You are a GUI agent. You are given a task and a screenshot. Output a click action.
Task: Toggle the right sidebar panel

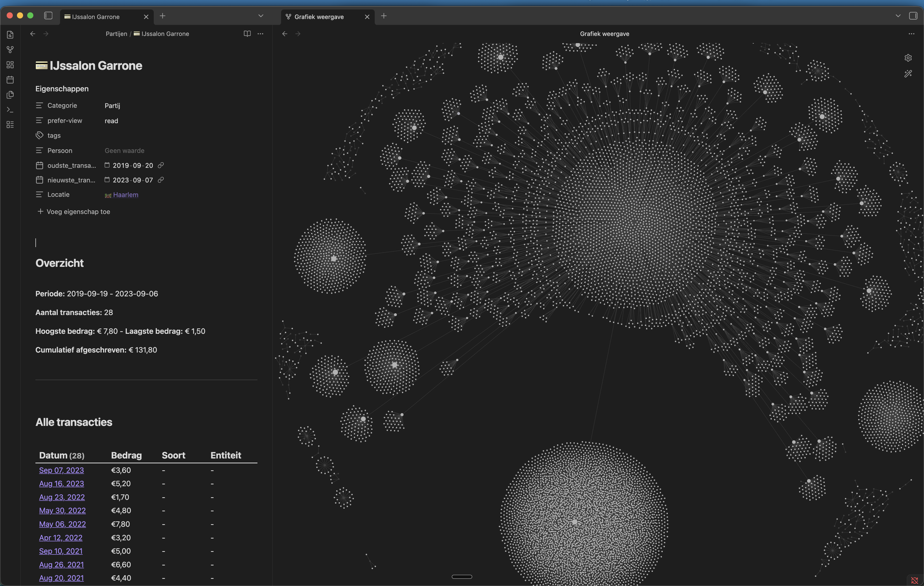click(913, 16)
